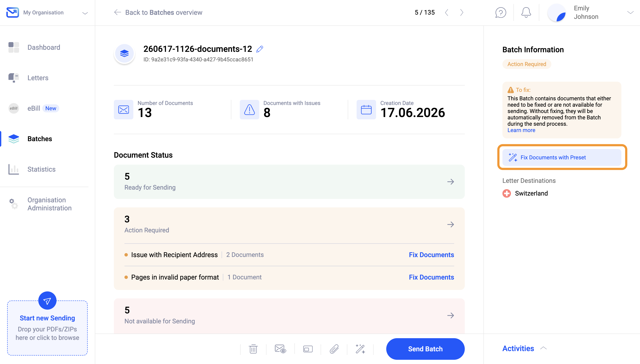Go to previous batch with left chevron
The image size is (640, 364).
(447, 12)
